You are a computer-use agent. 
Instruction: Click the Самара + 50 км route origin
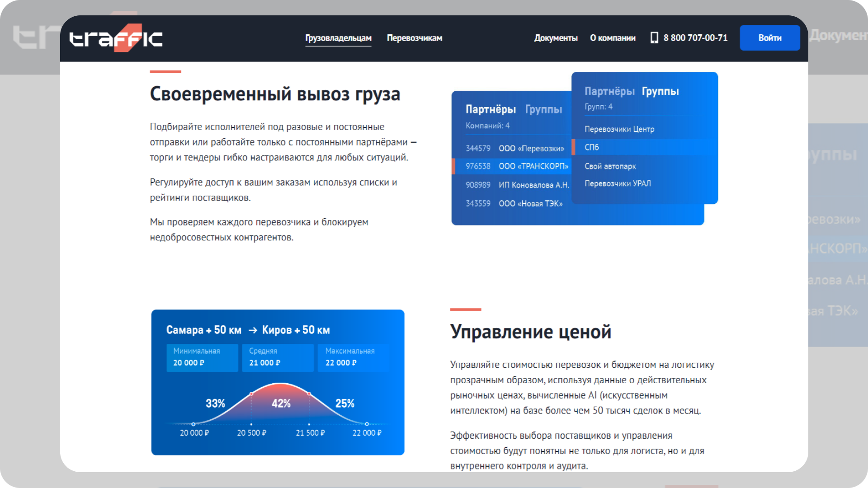[x=204, y=330]
